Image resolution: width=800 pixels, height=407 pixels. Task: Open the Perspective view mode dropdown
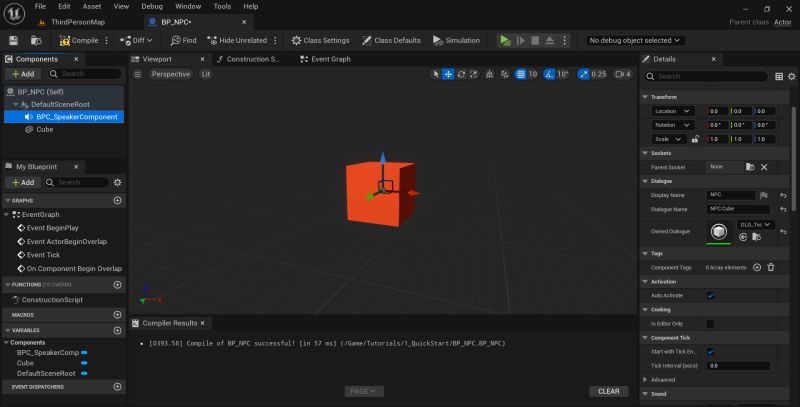(171, 74)
